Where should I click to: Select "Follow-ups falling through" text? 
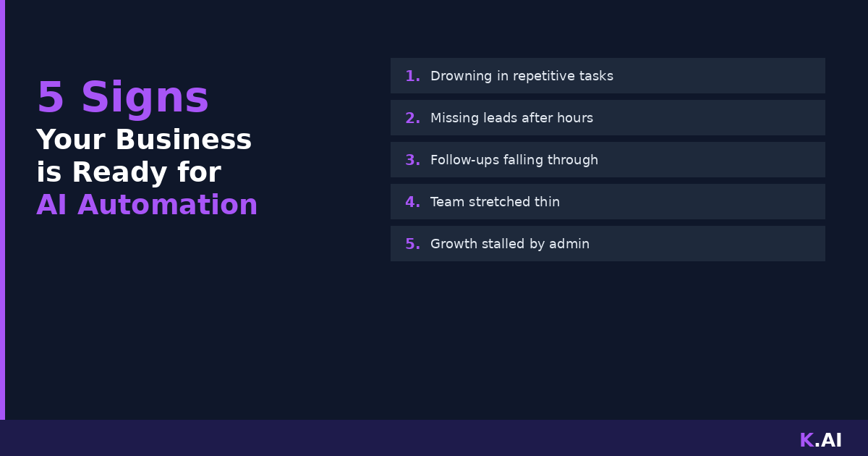[x=514, y=160]
